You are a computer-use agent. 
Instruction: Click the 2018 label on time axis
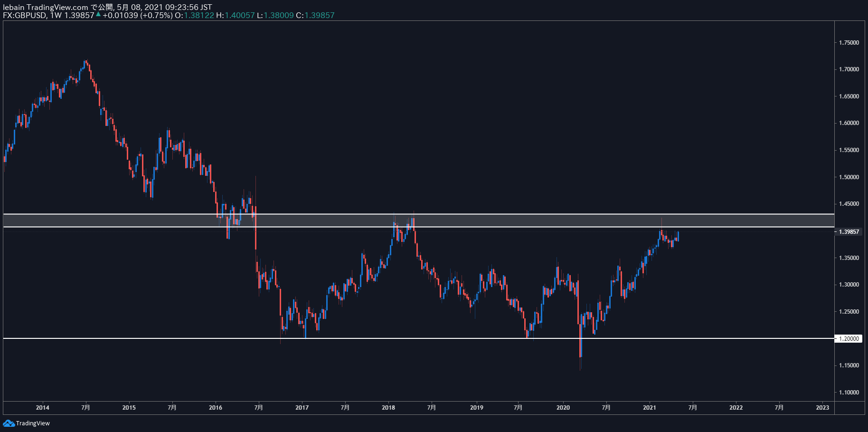pyautogui.click(x=388, y=408)
